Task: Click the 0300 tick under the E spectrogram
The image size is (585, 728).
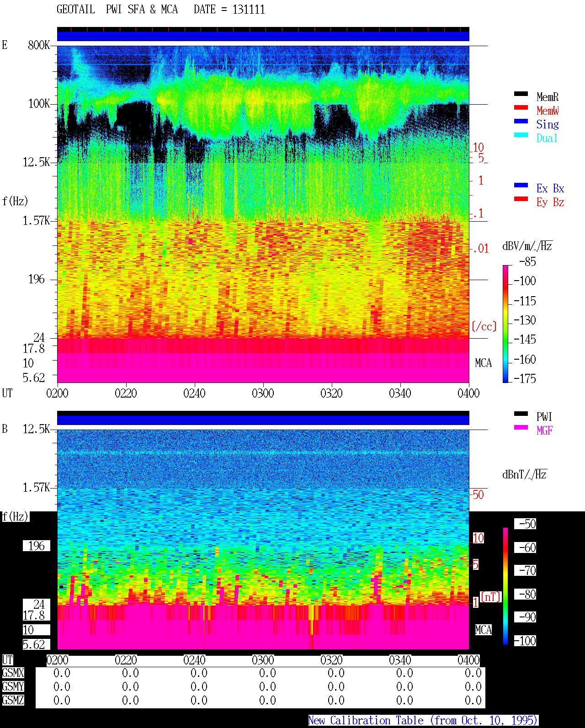Action: (x=263, y=393)
